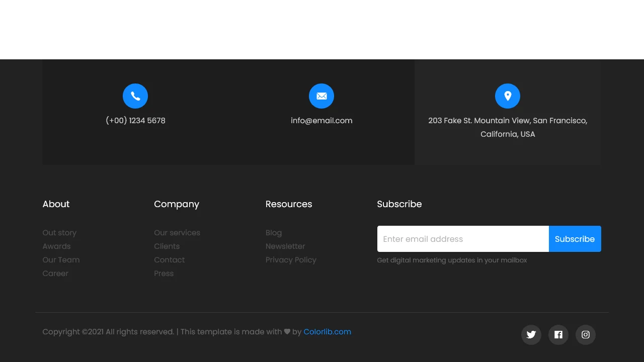
Task: Click the phone contact icon
Action: 135,96
